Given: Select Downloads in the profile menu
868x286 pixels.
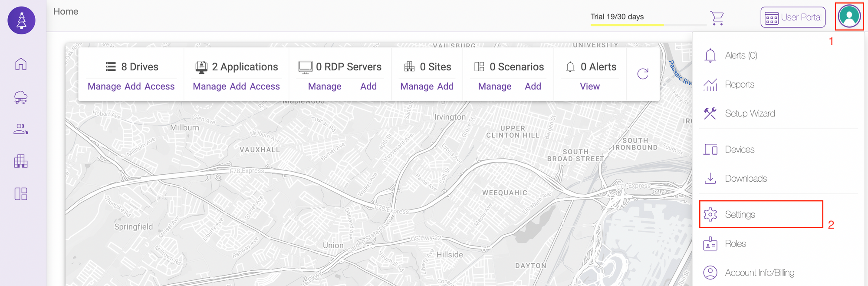Looking at the screenshot, I should pyautogui.click(x=746, y=179).
